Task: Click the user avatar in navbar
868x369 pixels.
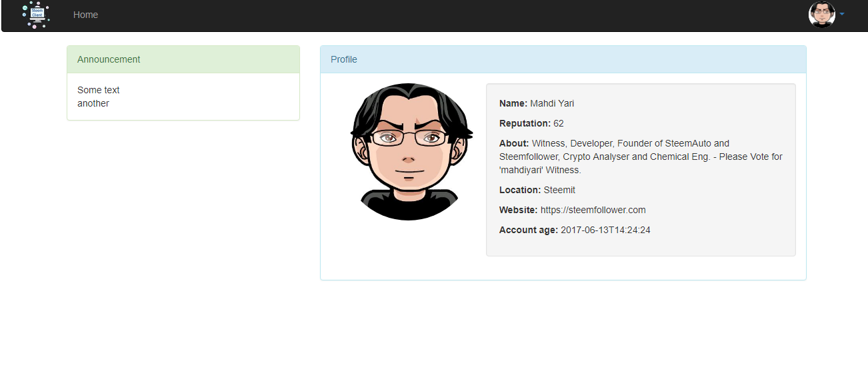Action: 821,15
